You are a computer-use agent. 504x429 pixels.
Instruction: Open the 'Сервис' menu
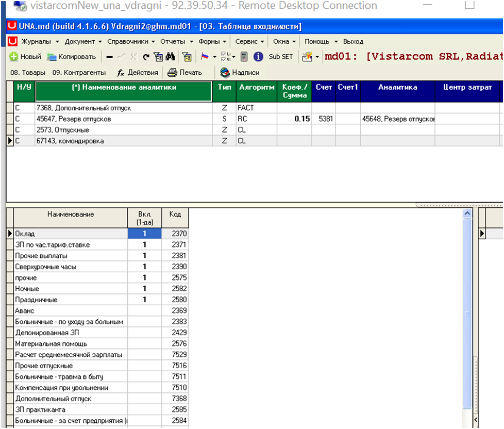point(249,41)
